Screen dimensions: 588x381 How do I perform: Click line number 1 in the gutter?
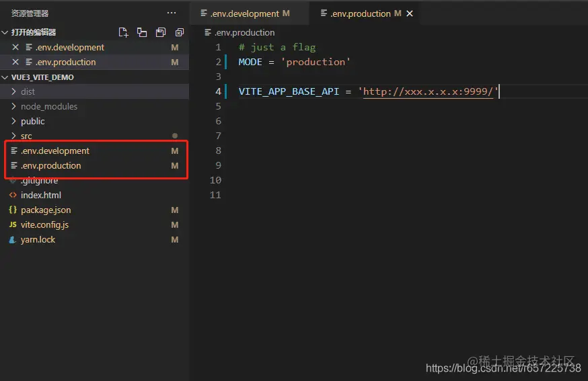pyautogui.click(x=218, y=47)
